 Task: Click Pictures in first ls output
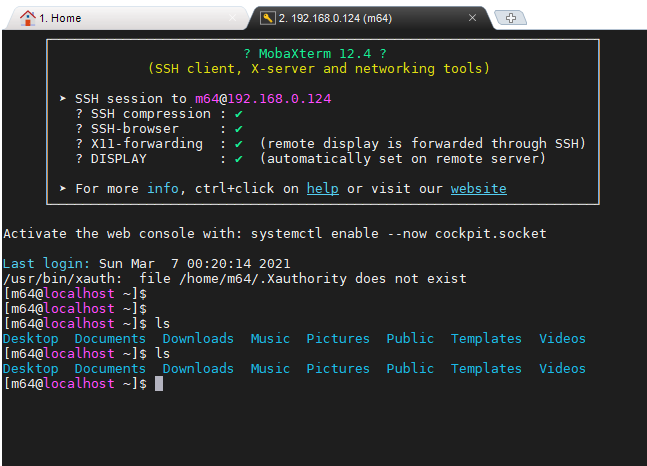pos(338,338)
